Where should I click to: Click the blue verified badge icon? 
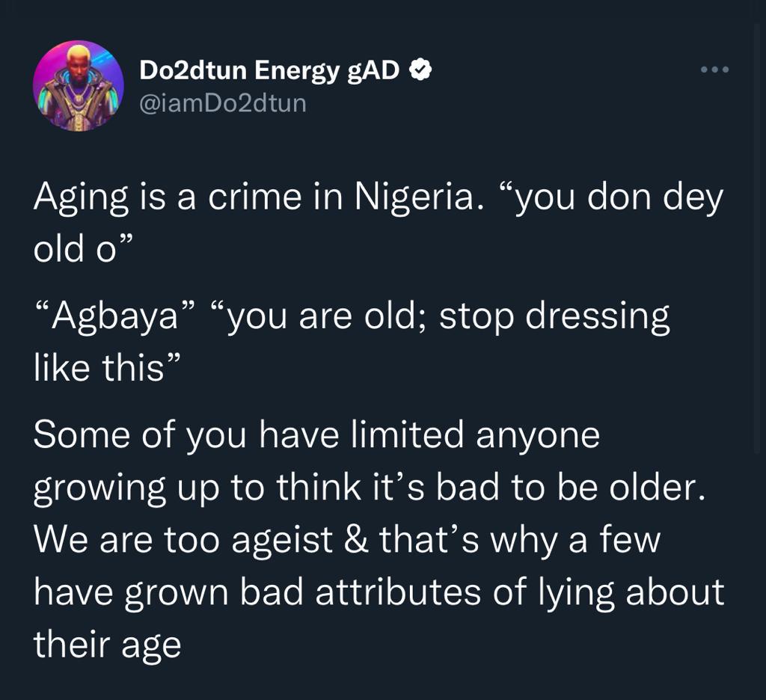click(x=420, y=70)
